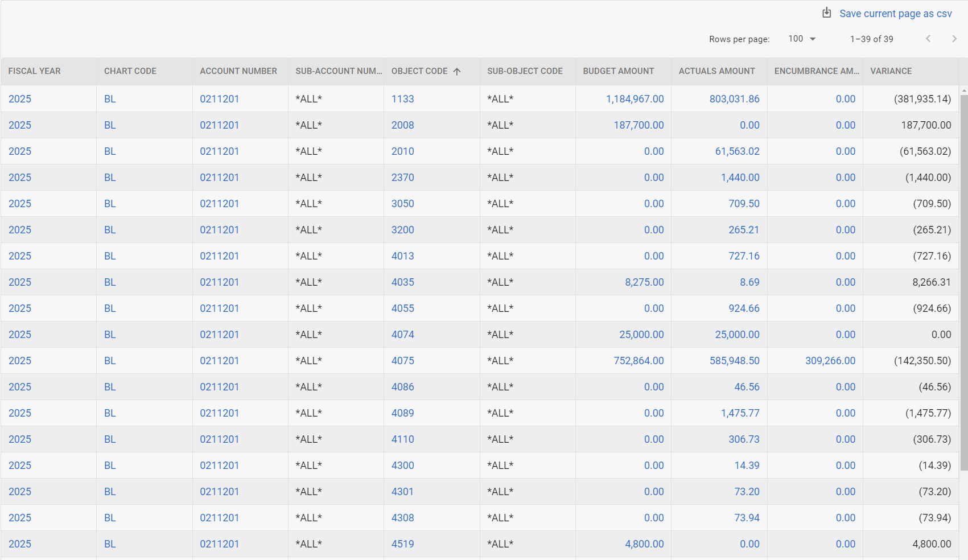Click actuals amount 924.66
The height and width of the screenshot is (560, 968).
744,308
